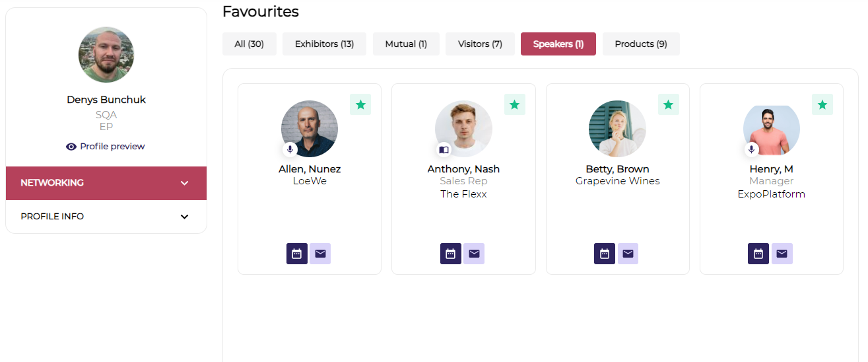Switch to Exhibitors (13) tab
The width and height of the screenshot is (868, 362).
pyautogui.click(x=324, y=44)
